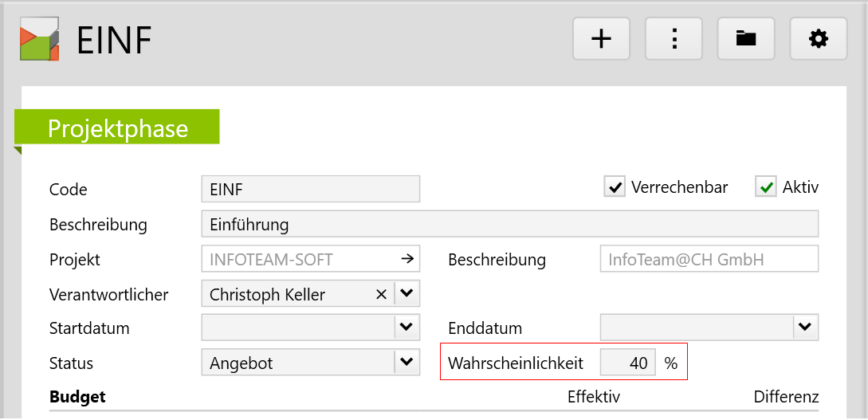Toggle the Verrechenbar checkbox
868x420 pixels.
click(615, 187)
